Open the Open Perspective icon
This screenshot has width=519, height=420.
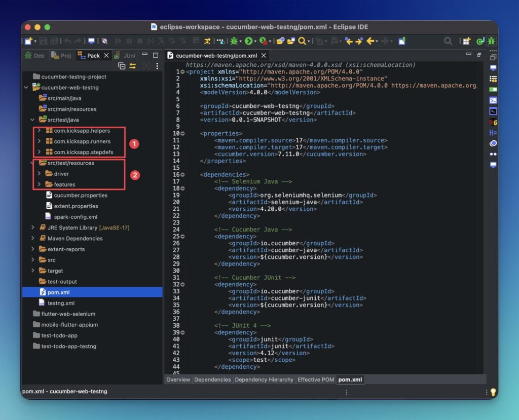click(467, 41)
